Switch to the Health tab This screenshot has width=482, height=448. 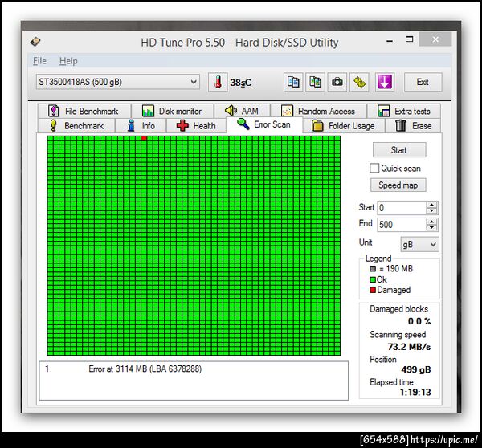[x=196, y=126]
